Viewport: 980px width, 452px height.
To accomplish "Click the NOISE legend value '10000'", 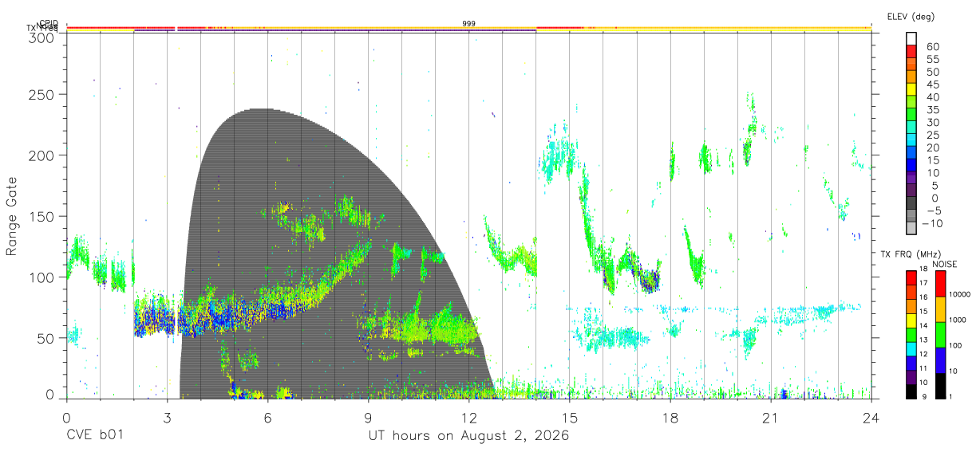I will pyautogui.click(x=960, y=295).
